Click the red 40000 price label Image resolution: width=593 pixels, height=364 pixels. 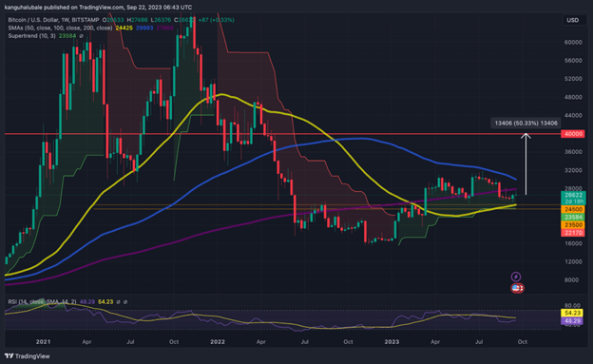573,134
